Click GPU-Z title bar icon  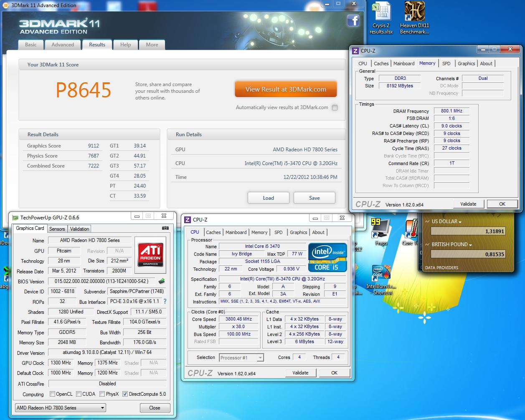(x=15, y=217)
